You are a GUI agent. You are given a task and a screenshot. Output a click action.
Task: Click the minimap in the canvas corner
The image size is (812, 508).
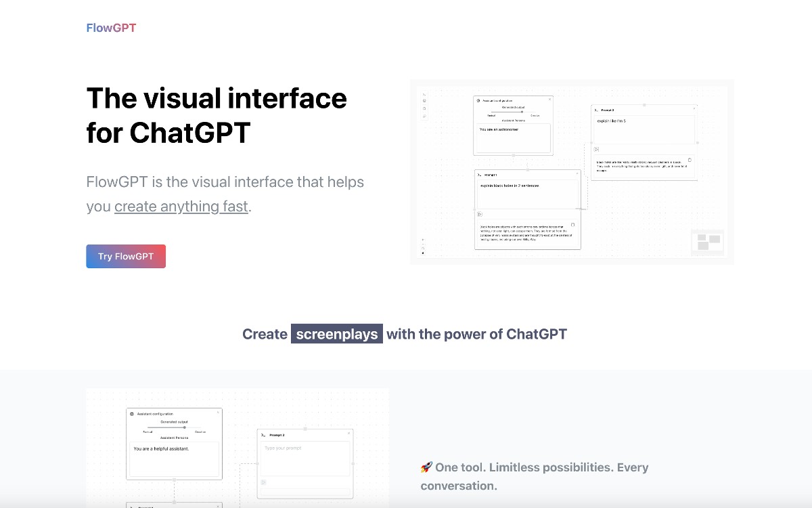click(x=708, y=241)
